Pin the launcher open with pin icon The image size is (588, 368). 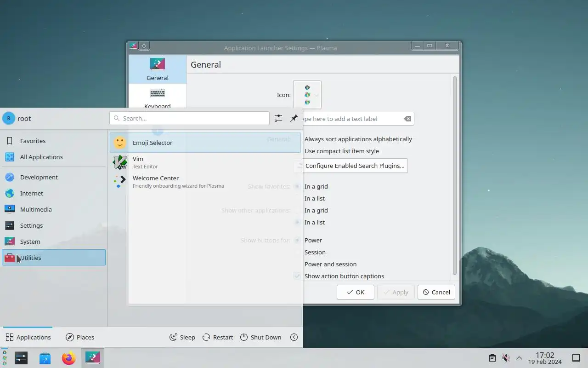pyautogui.click(x=294, y=118)
